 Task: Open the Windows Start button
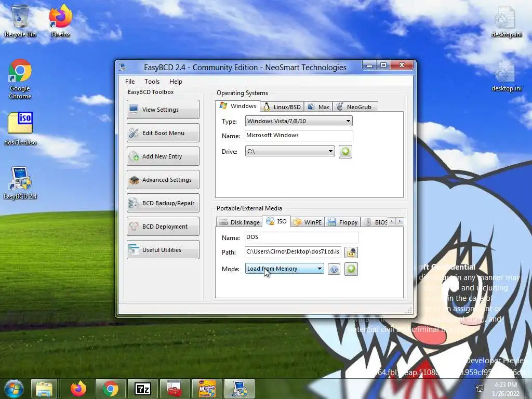click(x=14, y=389)
